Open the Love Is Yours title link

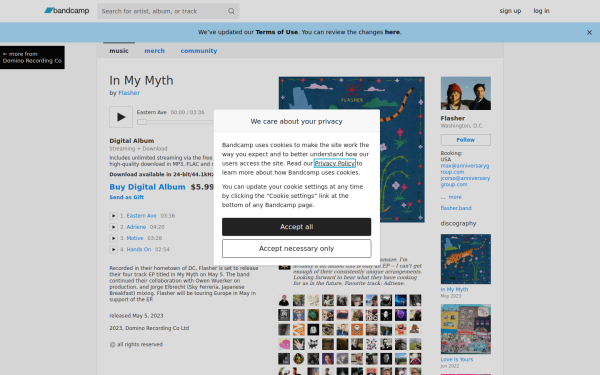[457, 359]
